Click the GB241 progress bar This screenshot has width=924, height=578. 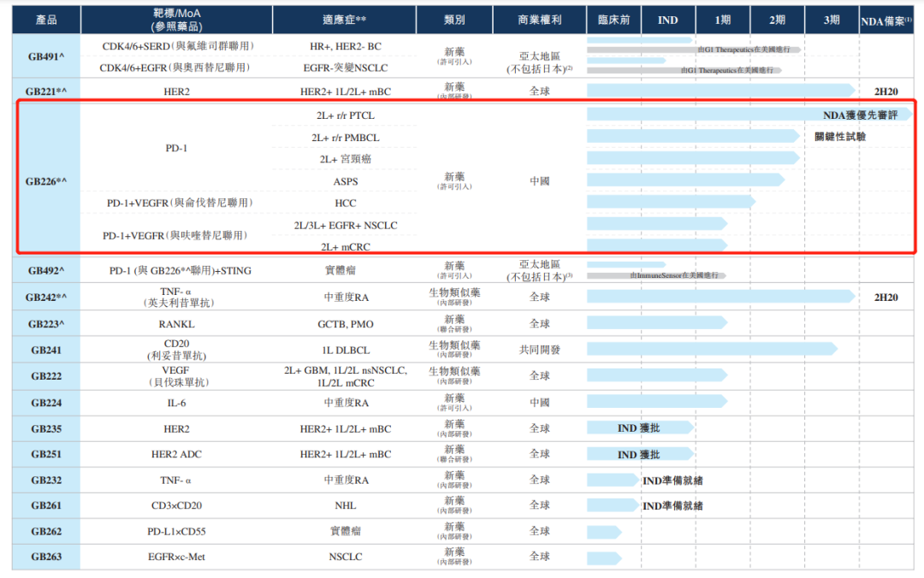(712, 349)
